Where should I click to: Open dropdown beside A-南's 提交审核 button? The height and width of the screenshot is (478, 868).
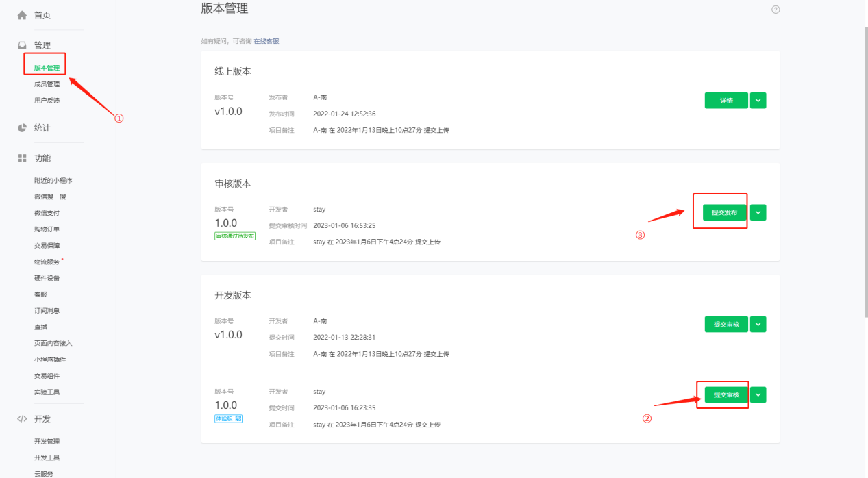[x=758, y=325]
